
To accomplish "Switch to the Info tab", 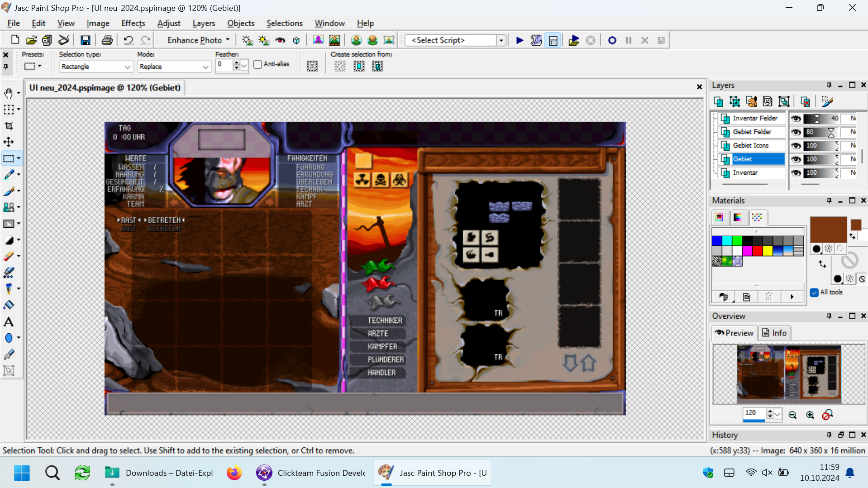I will (774, 333).
